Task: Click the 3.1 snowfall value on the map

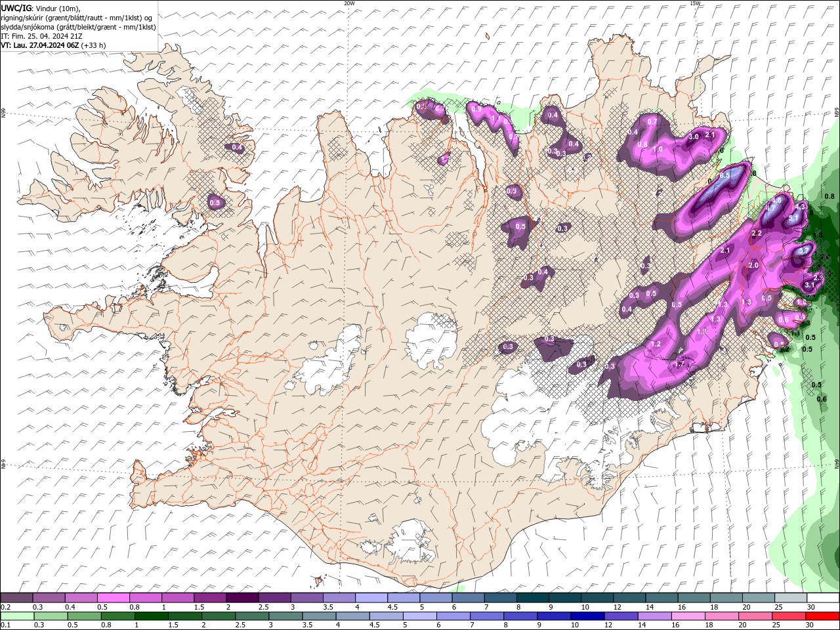Action: 809,285
